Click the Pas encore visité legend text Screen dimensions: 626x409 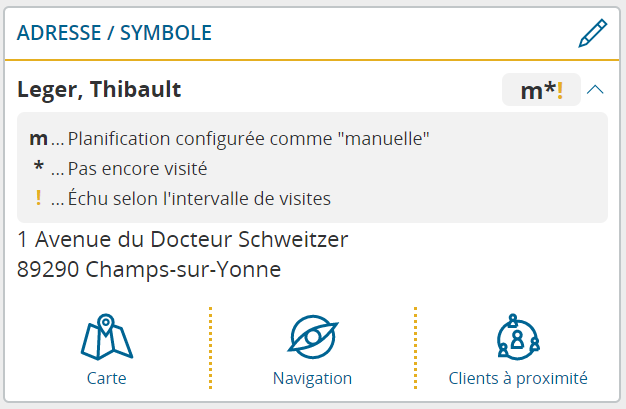tap(137, 168)
